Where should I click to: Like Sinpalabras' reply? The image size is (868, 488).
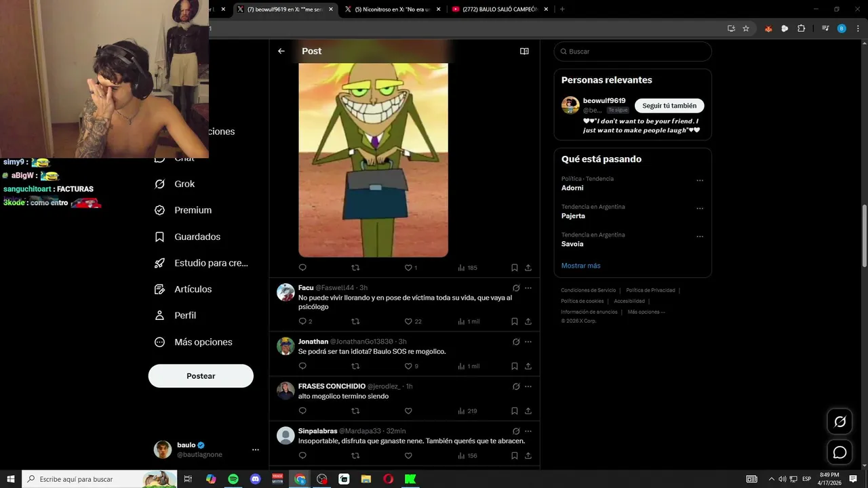click(x=408, y=455)
